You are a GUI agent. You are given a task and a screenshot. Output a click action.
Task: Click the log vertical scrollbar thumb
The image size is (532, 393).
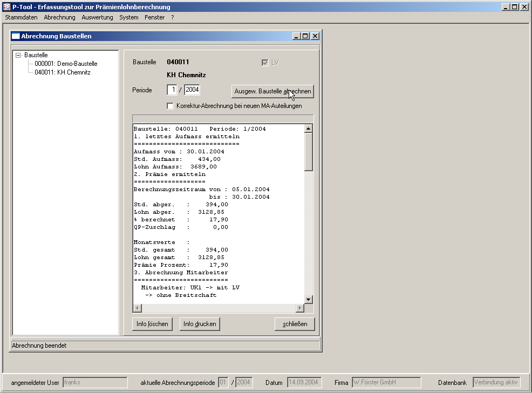[309, 152]
